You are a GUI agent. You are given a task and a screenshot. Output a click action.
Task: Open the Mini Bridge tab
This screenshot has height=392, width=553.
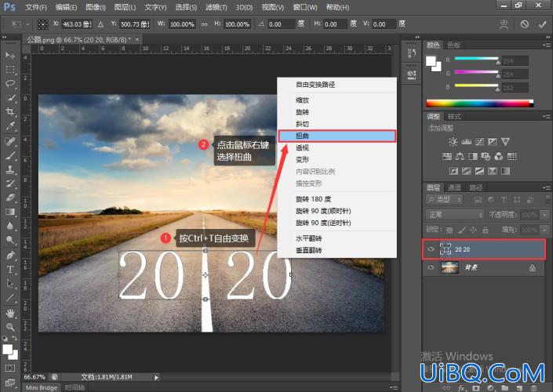point(42,388)
